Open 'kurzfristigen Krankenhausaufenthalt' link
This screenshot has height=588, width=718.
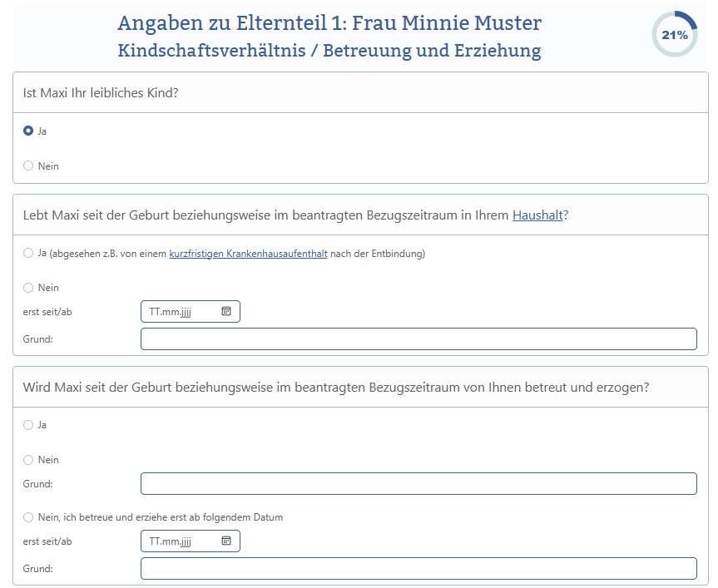[248, 254]
